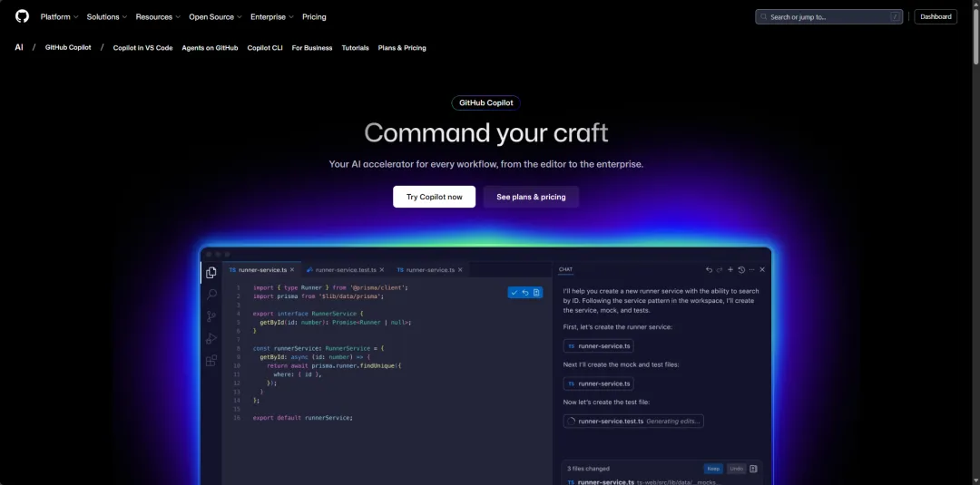Accept edits with the blue checkmark icon
980x485 pixels.
tap(514, 292)
